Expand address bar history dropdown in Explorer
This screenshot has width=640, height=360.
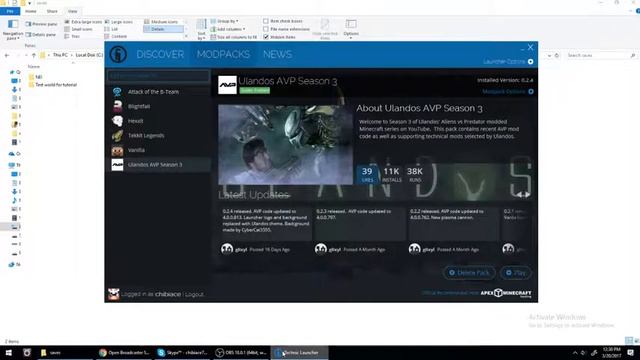click(x=549, y=55)
